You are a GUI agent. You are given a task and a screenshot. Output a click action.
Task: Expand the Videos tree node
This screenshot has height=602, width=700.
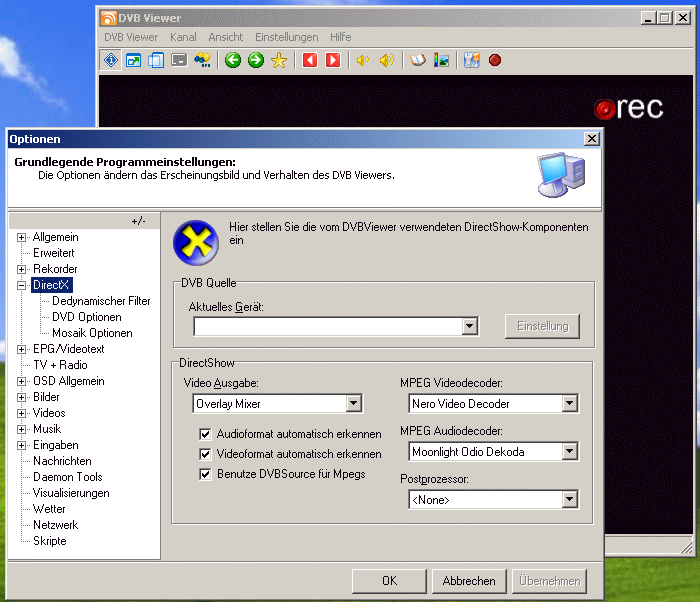pos(21,413)
